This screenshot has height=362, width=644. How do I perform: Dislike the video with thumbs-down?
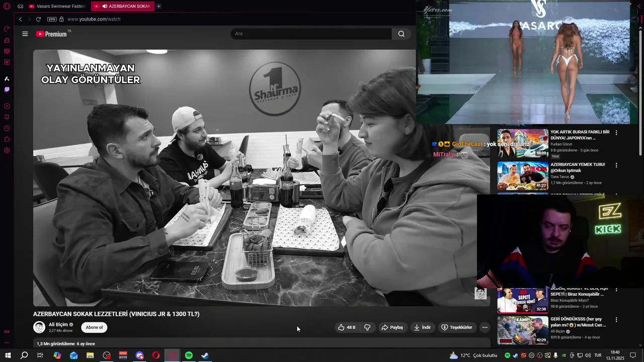click(x=367, y=327)
